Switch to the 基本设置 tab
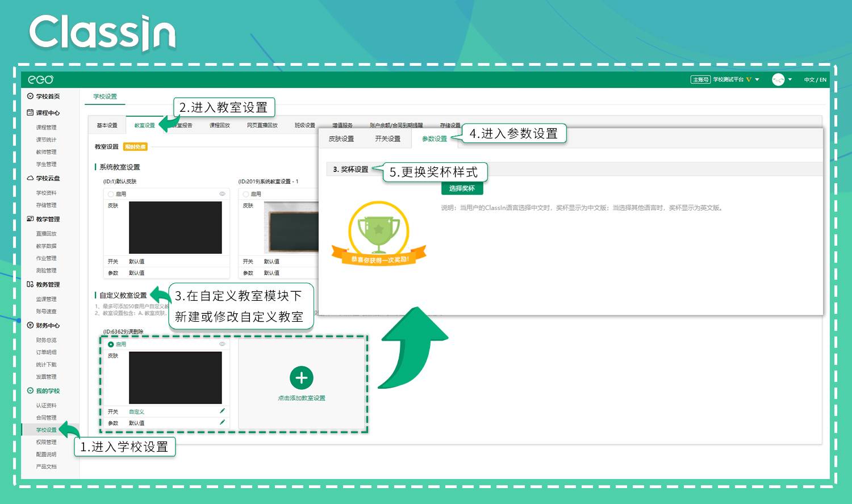The width and height of the screenshot is (852, 504). [107, 125]
